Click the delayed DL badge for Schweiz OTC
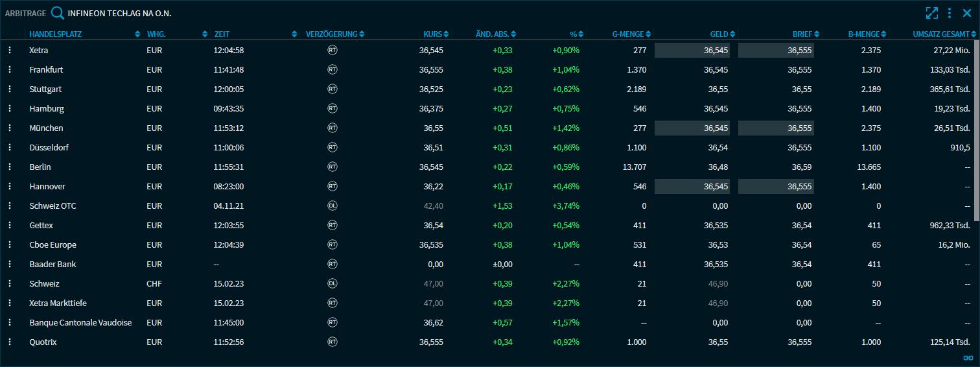This screenshot has width=980, height=367. (332, 206)
